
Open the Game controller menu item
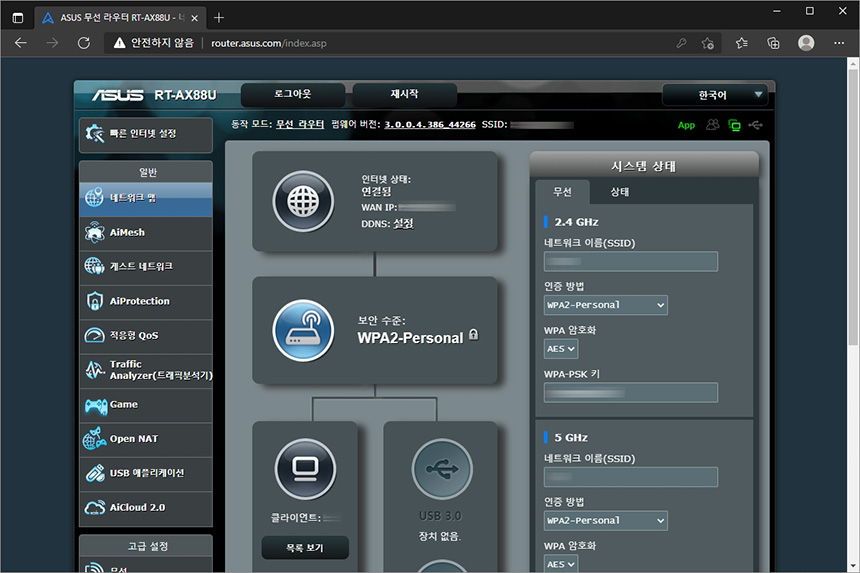click(x=146, y=405)
